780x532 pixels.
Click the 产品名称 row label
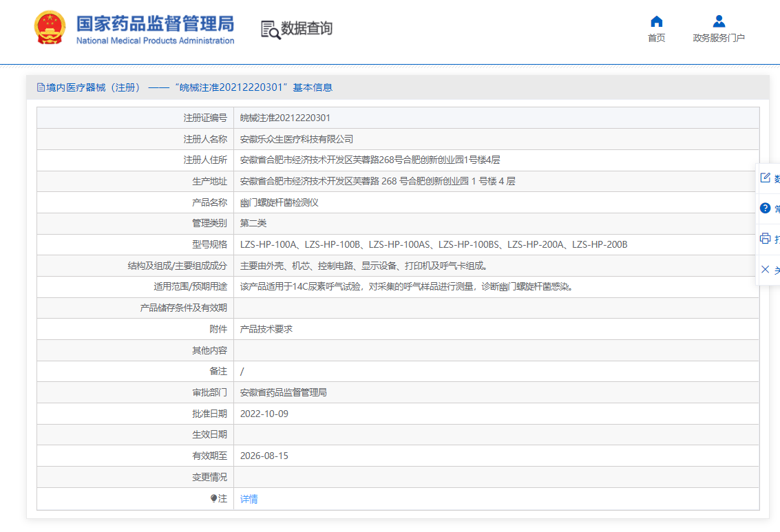coord(209,202)
